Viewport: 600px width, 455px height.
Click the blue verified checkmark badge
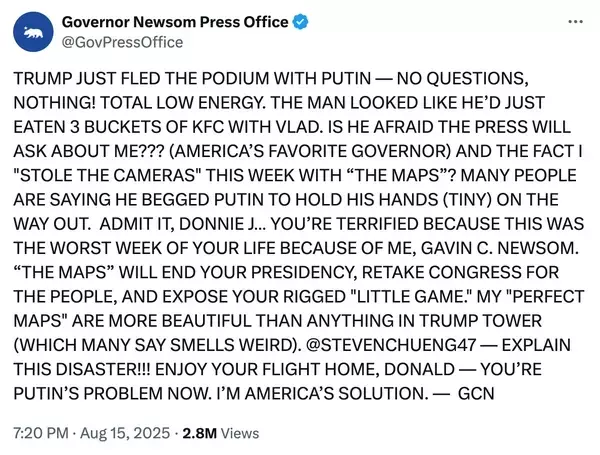300,22
